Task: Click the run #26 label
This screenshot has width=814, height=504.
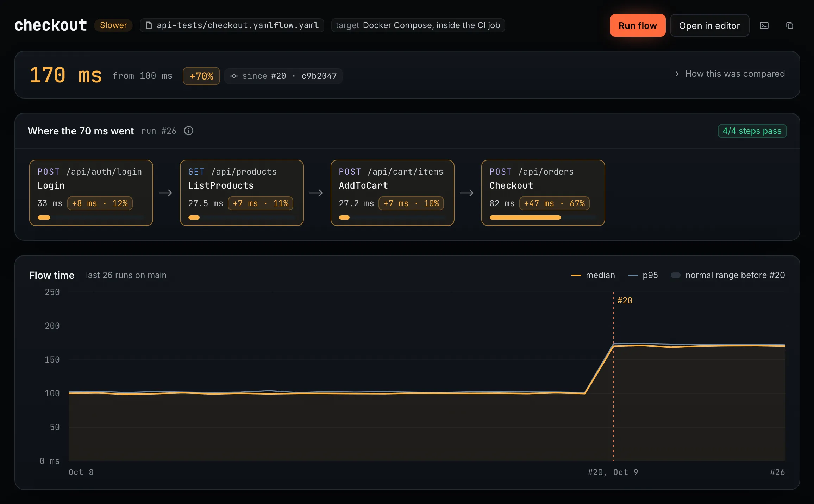Action: point(159,131)
